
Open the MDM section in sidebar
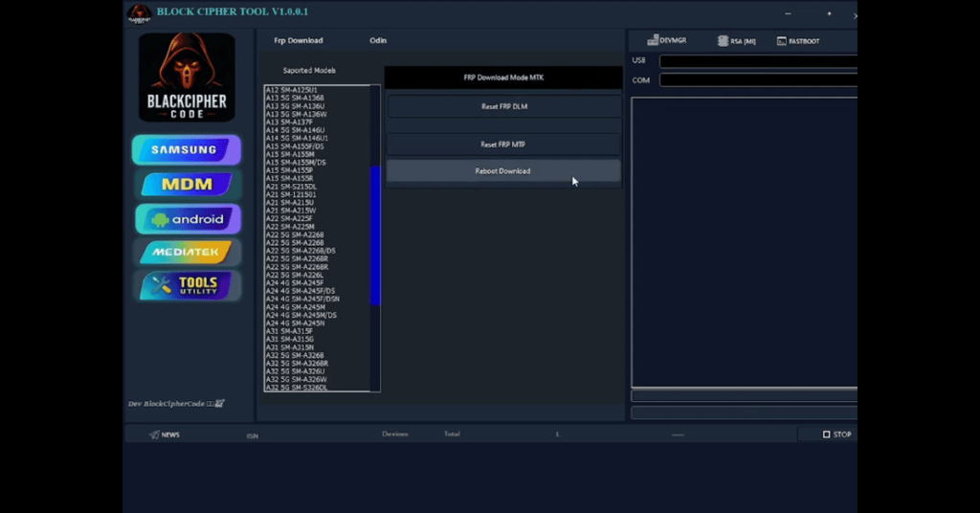tap(187, 185)
